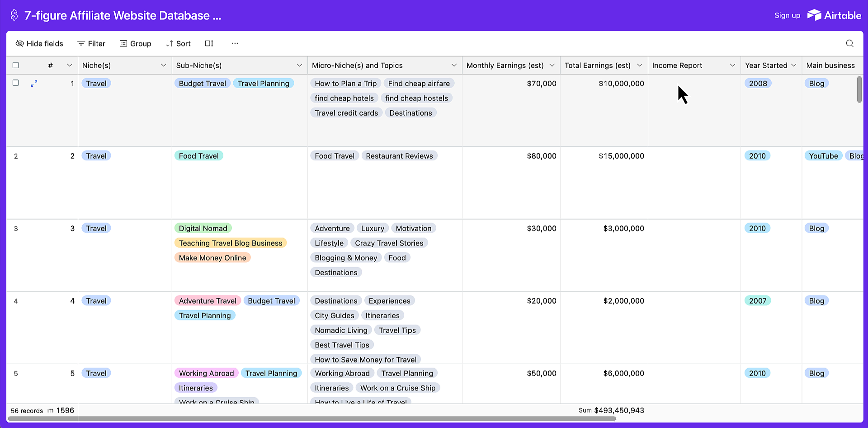Click the base title text
Screen dimensions: 868x428
(x=123, y=15)
